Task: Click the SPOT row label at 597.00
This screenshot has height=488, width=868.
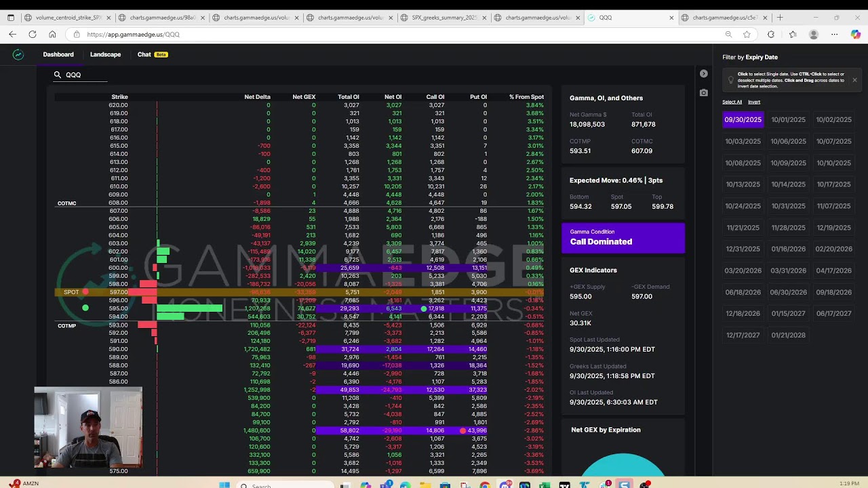Action: 71,292
